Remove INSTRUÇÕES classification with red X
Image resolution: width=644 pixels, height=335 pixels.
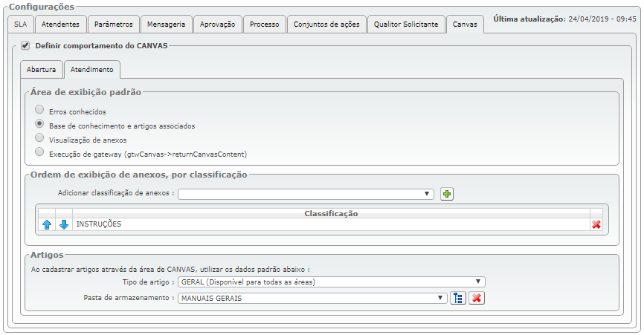coord(596,224)
